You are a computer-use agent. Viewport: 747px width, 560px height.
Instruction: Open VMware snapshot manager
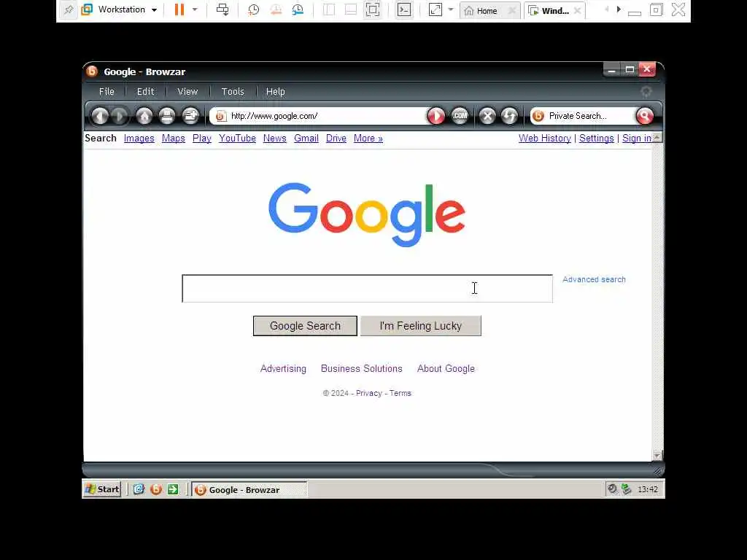click(298, 10)
